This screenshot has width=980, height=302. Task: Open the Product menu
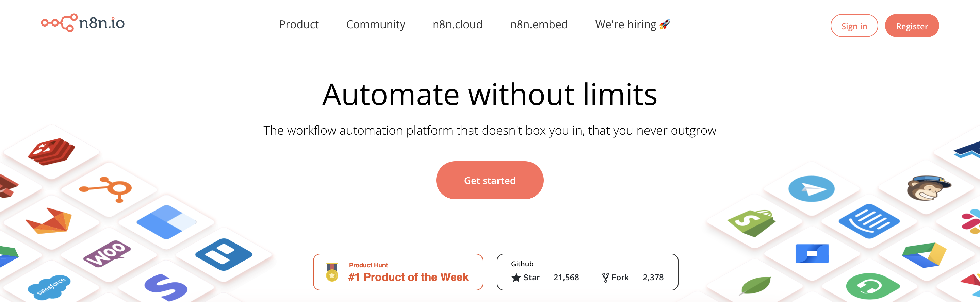tap(299, 25)
